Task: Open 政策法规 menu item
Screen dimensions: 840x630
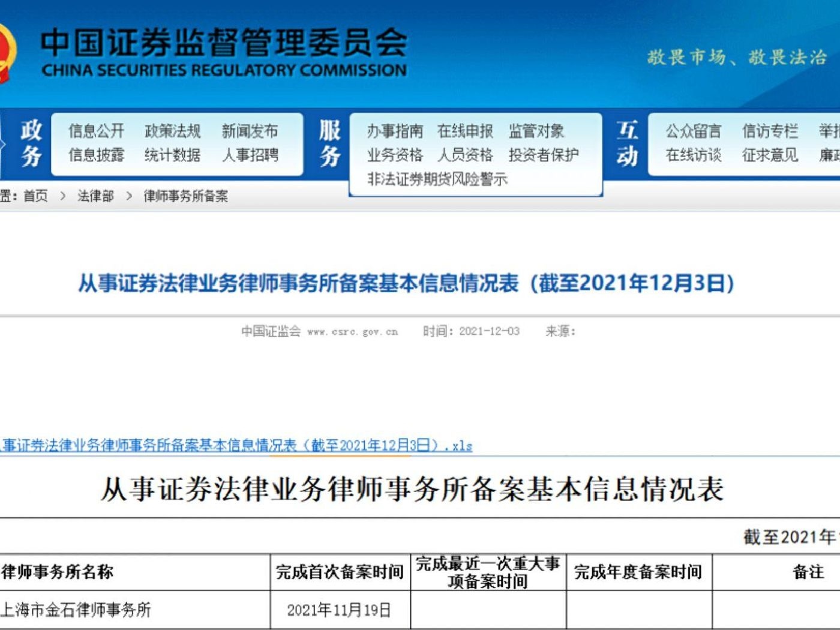Action: click(x=173, y=131)
